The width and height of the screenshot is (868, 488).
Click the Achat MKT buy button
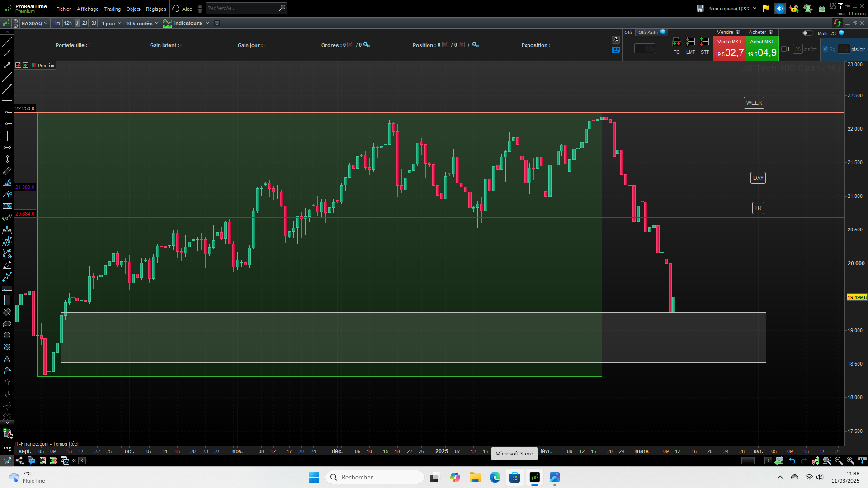(x=762, y=48)
